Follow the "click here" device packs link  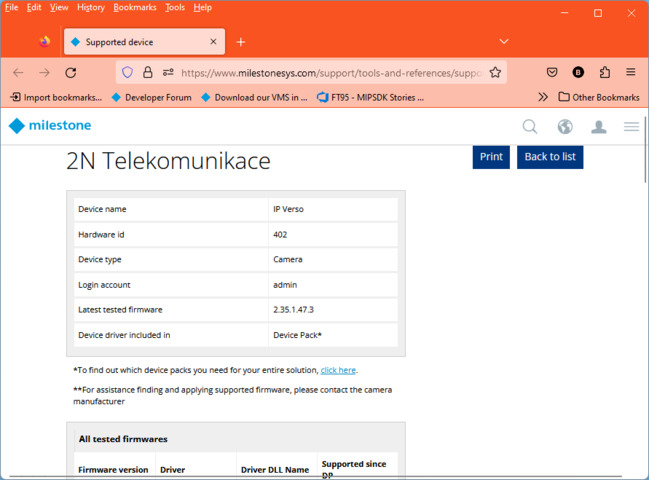click(x=338, y=370)
